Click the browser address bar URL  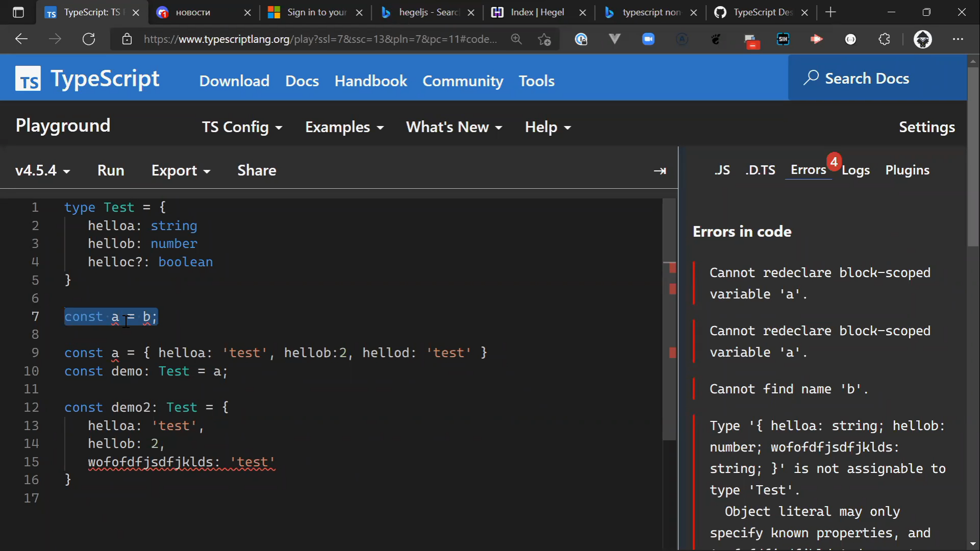tap(320, 39)
